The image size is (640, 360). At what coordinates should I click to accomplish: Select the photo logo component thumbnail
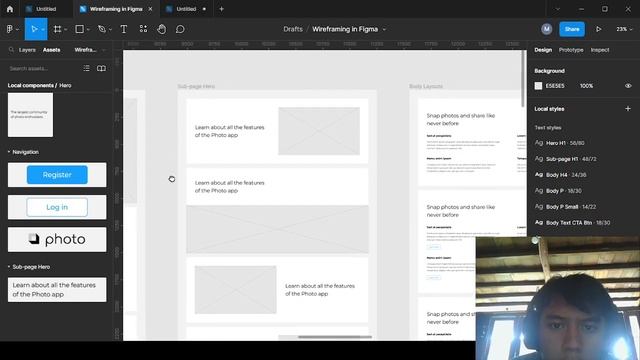coord(57,240)
